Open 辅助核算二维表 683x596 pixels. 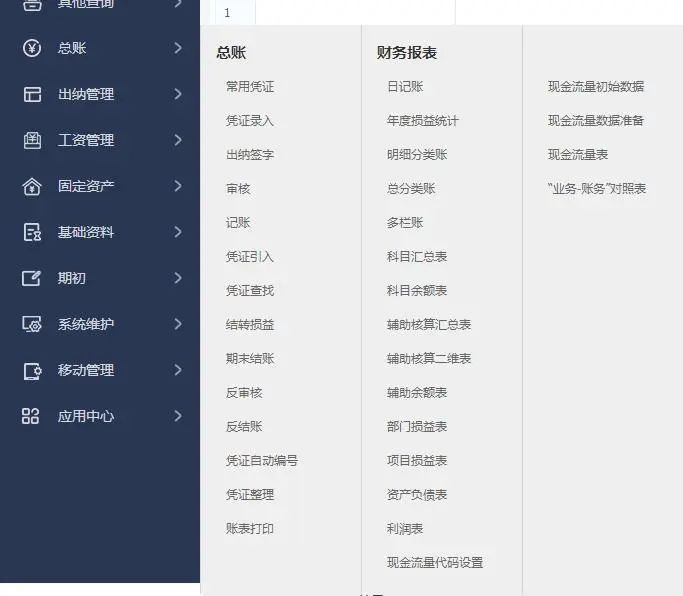pyautogui.click(x=429, y=359)
